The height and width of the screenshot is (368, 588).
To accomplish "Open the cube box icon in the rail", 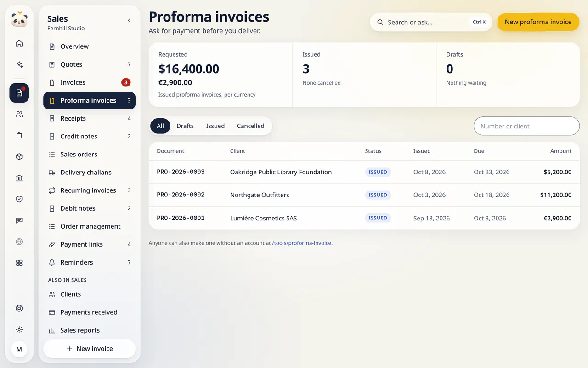I will [x=19, y=156].
